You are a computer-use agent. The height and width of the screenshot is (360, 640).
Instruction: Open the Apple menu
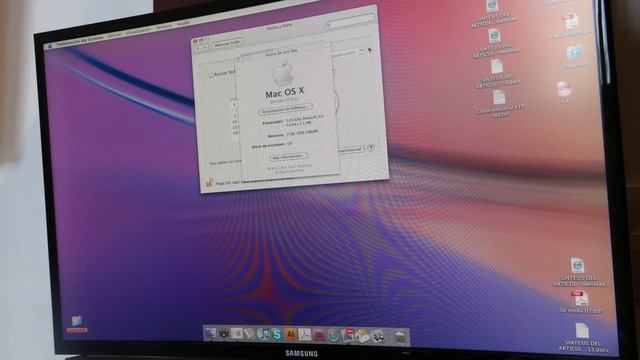pos(50,46)
